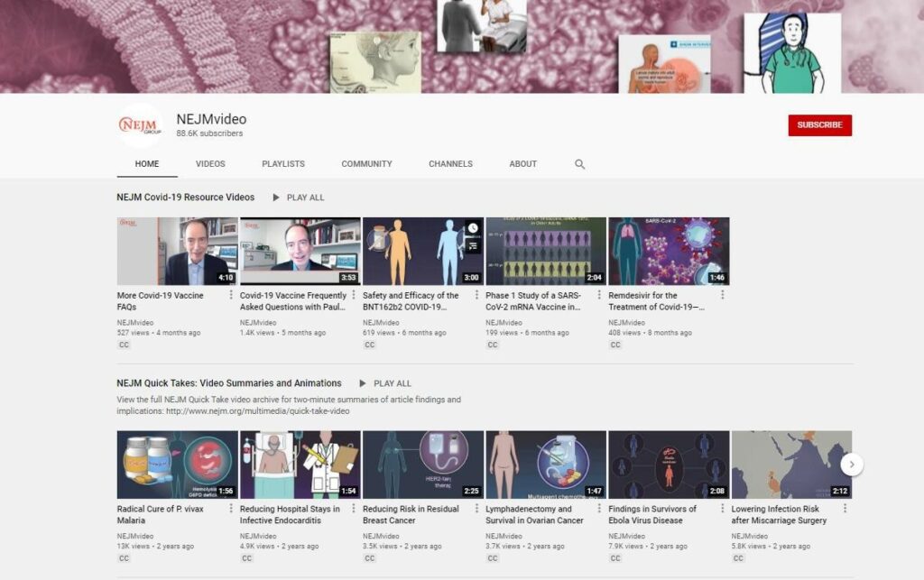
Task: Click CC badge under More Covid-19 Vaccine FAQs
Action: tap(124, 345)
